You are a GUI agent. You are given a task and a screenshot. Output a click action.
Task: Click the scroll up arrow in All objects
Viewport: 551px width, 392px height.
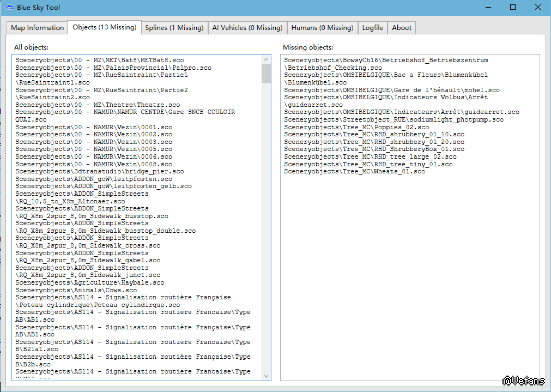[267, 59]
